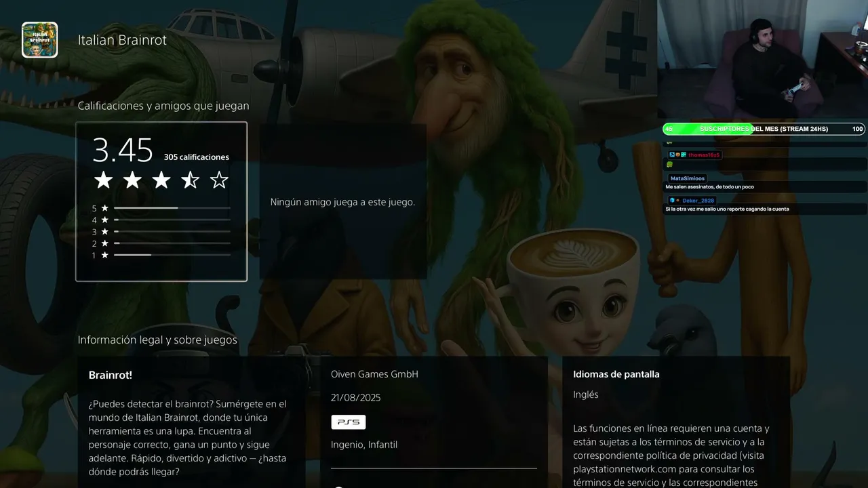868x488 pixels.
Task: Click chat username MataSimioos
Action: tap(688, 178)
